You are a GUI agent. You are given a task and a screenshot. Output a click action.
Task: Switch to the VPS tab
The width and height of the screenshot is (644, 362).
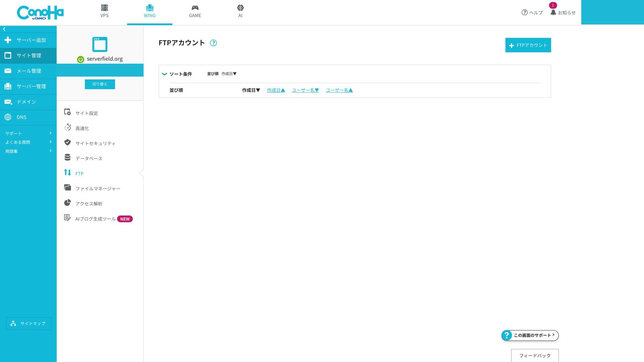pyautogui.click(x=104, y=11)
